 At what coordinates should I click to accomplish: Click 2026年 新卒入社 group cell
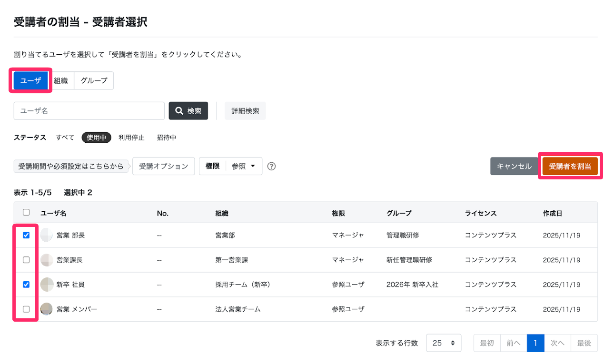412,285
